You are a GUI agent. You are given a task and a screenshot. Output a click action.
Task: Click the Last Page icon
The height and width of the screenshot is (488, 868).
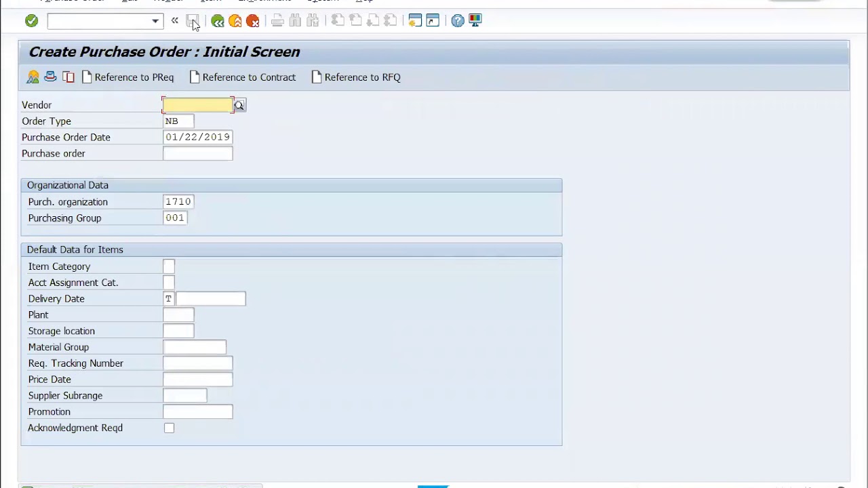(391, 21)
